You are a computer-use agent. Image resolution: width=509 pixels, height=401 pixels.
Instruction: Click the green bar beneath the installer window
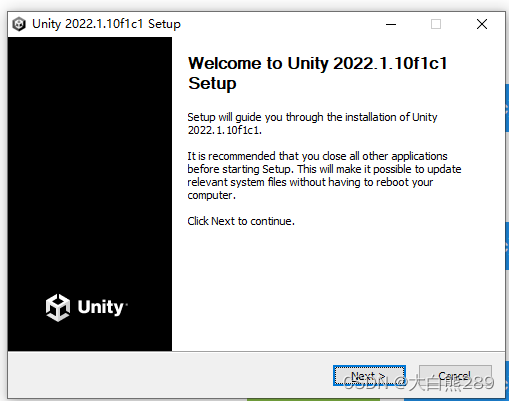[x=313, y=399]
